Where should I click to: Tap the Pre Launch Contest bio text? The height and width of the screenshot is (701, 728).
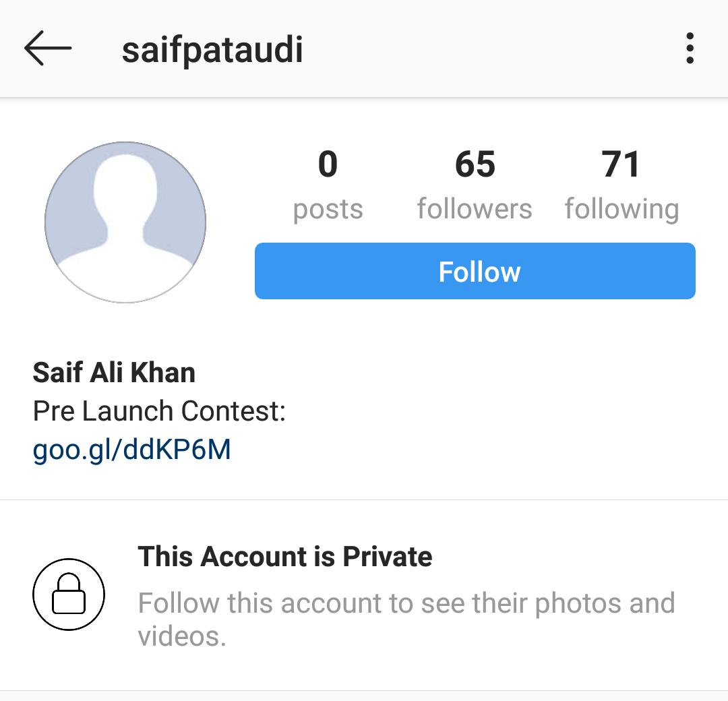159,411
